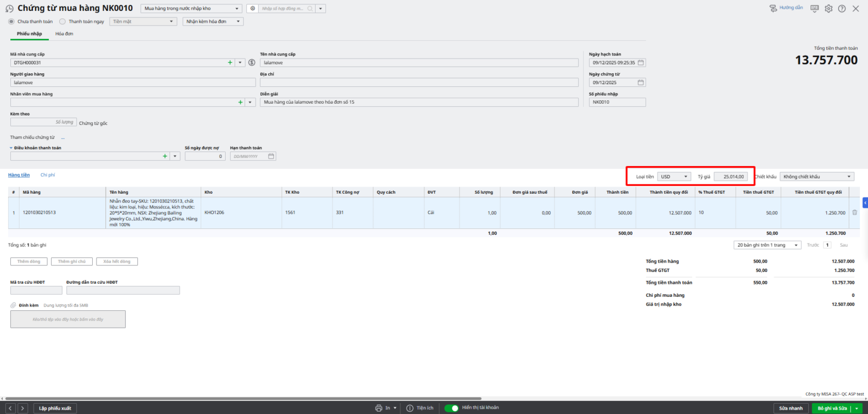This screenshot has height=414, width=868.
Task: Click the green plus to add supplier
Action: tap(230, 62)
